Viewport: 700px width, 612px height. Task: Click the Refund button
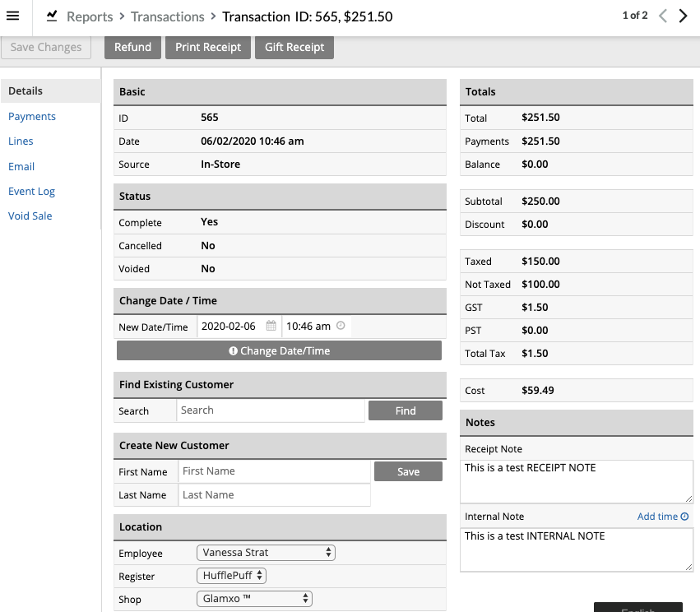coord(132,48)
